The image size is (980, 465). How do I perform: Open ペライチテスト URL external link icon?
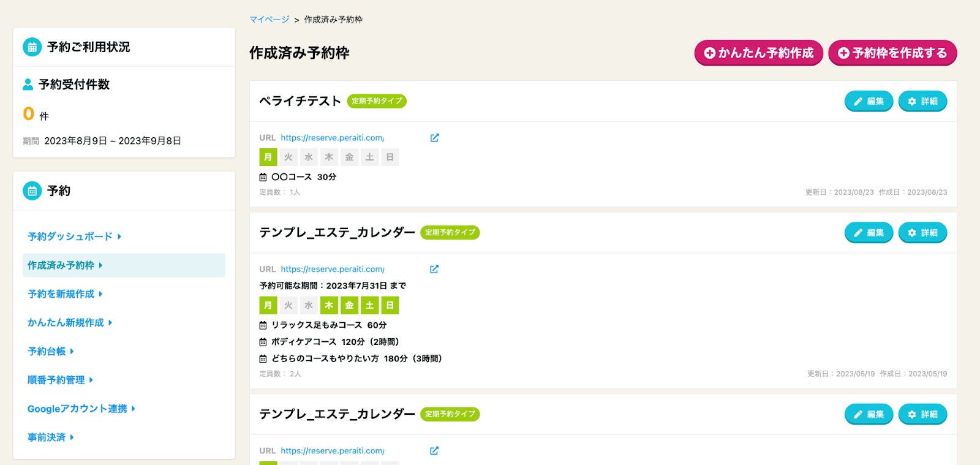tap(434, 138)
